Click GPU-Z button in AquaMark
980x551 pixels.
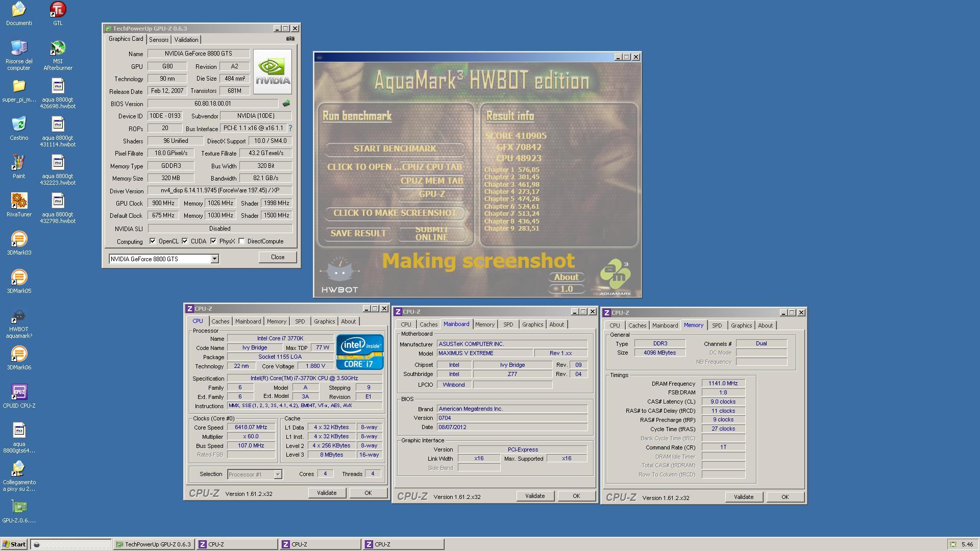coord(432,194)
